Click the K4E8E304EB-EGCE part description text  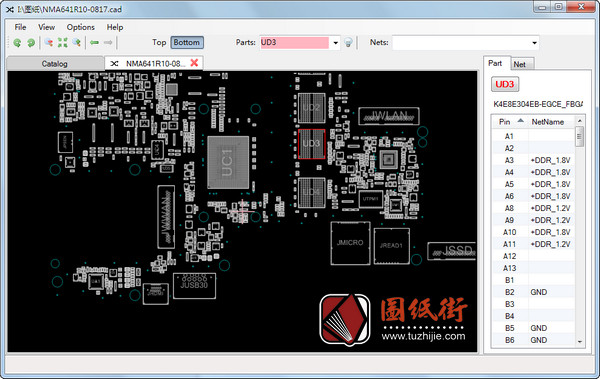point(538,104)
